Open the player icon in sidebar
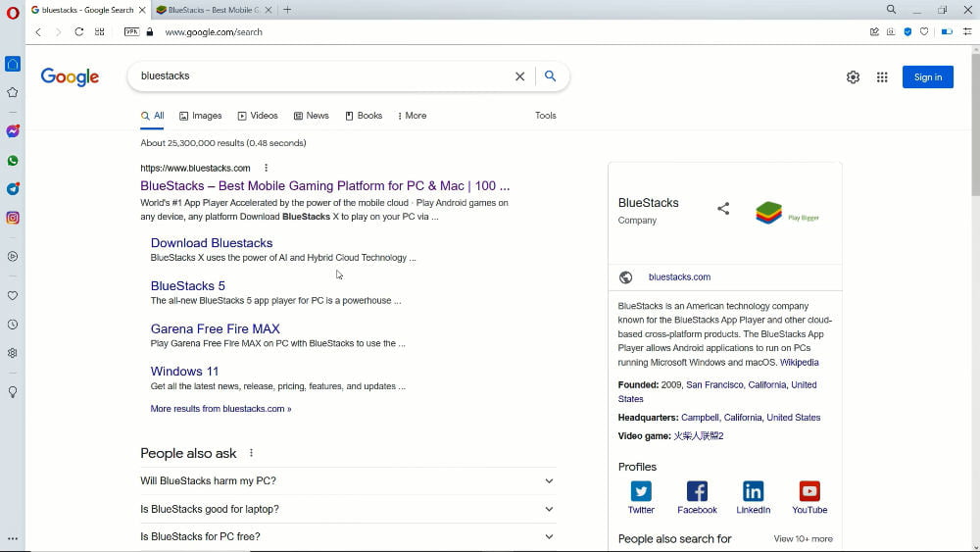Viewport: 980px width, 552px height. [13, 256]
